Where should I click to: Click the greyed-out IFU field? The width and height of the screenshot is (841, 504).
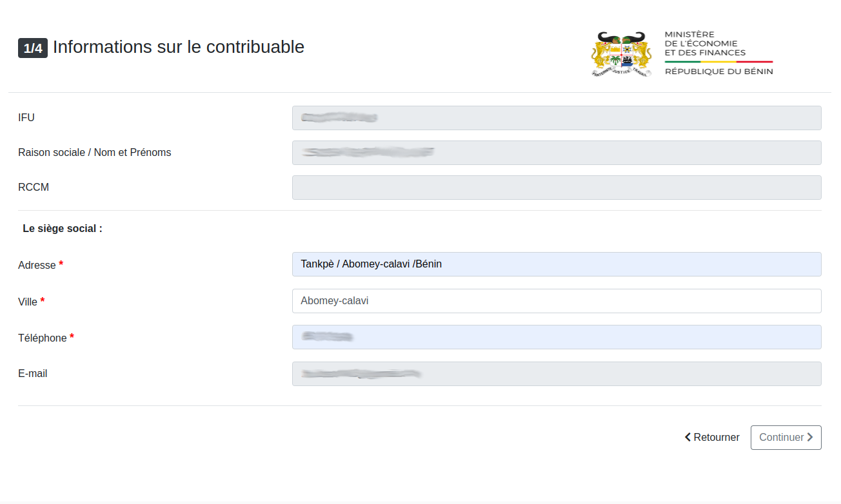(x=557, y=118)
